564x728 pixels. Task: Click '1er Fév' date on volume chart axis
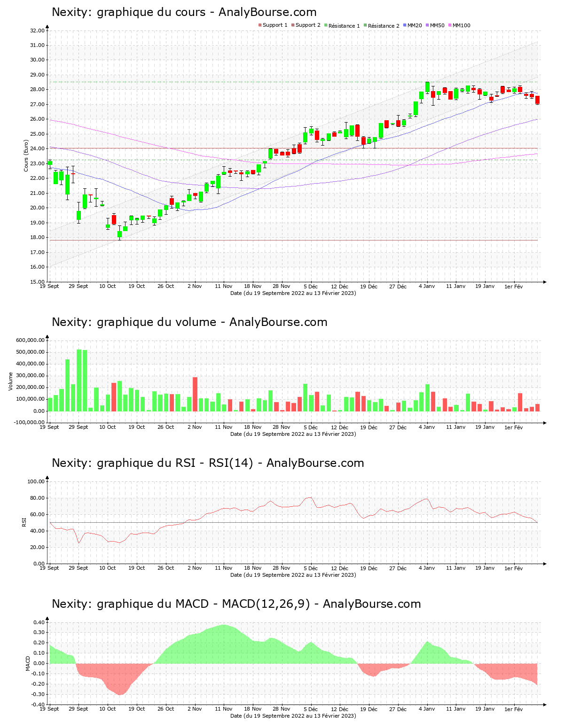click(x=514, y=427)
